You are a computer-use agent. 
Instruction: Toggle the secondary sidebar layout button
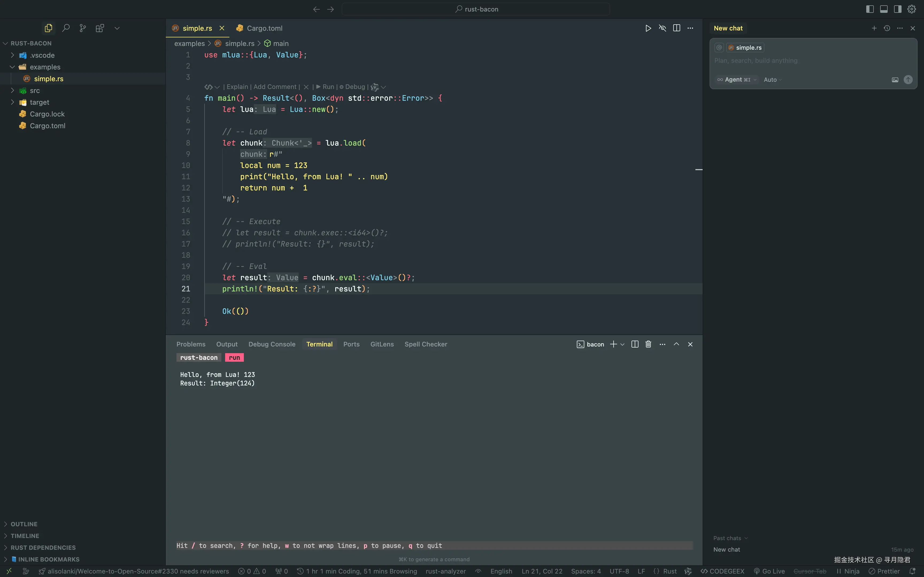point(898,9)
